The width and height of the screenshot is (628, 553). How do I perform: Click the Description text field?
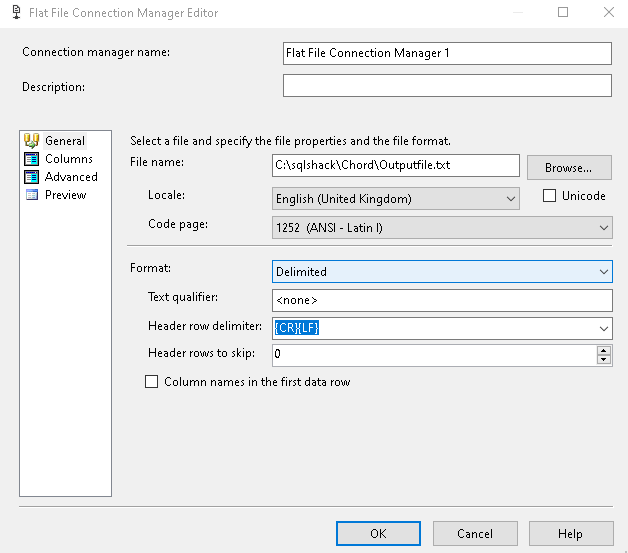coord(446,87)
